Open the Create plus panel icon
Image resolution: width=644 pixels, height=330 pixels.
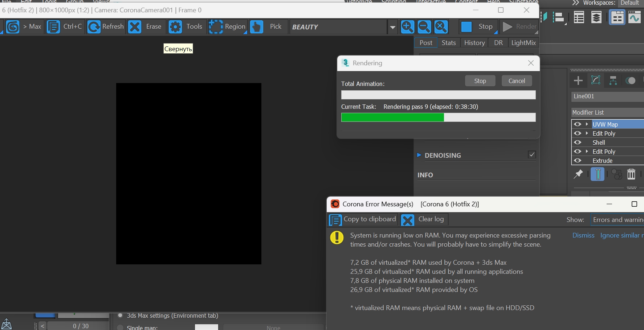click(578, 81)
